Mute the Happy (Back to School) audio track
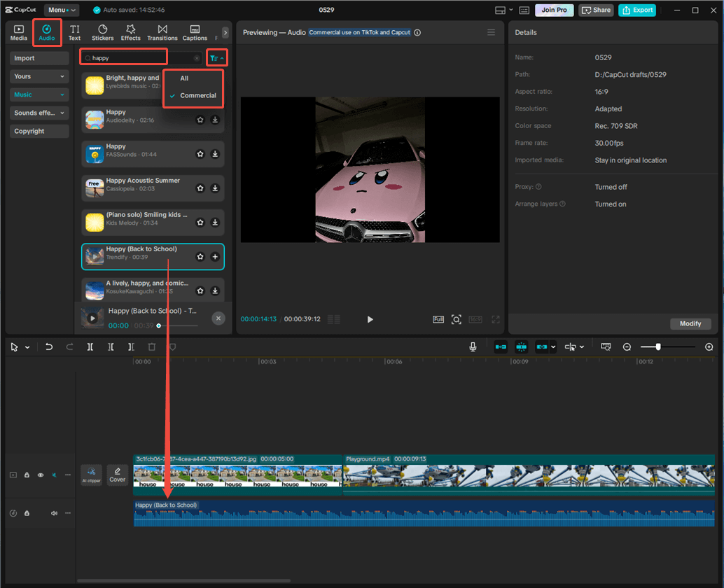Viewport: 724px width, 588px height. (x=54, y=513)
